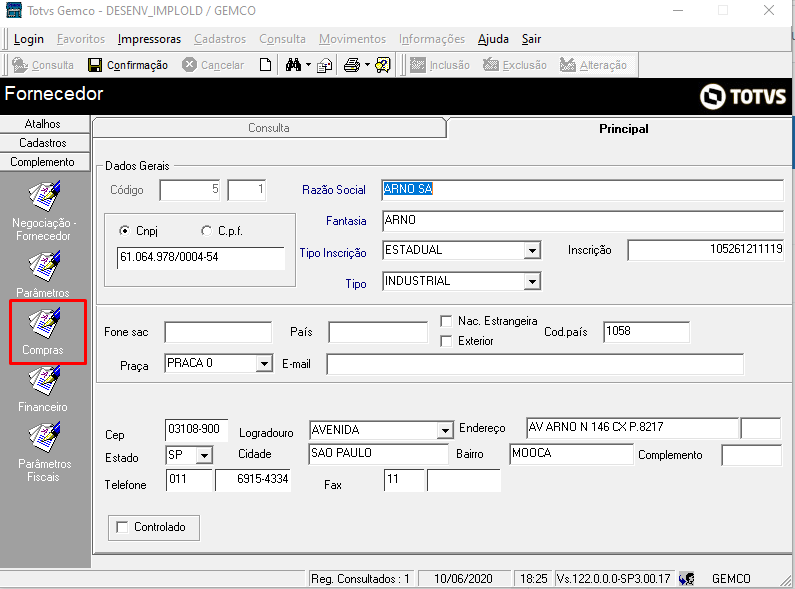Click the Cadastros sidebar button

[x=45, y=143]
